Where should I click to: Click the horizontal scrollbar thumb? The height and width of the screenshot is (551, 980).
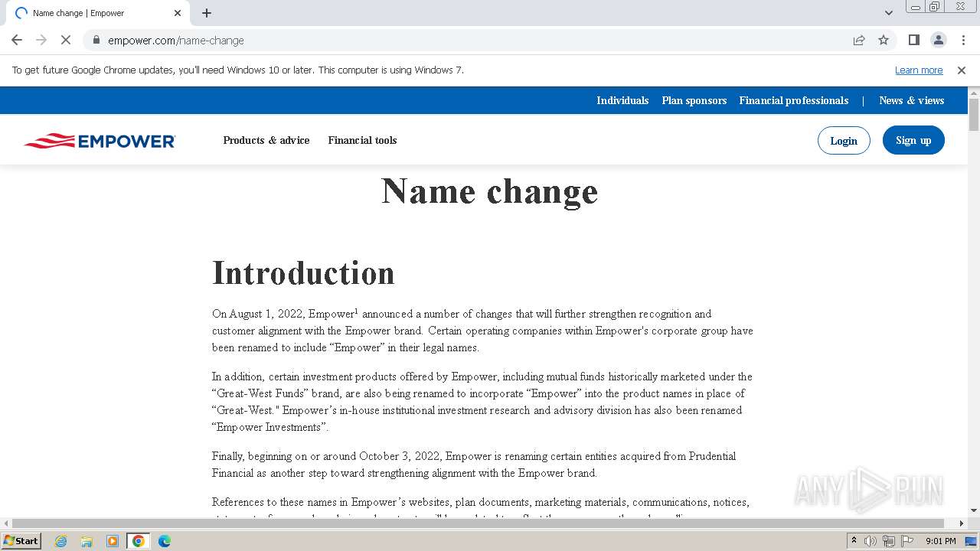(479, 523)
